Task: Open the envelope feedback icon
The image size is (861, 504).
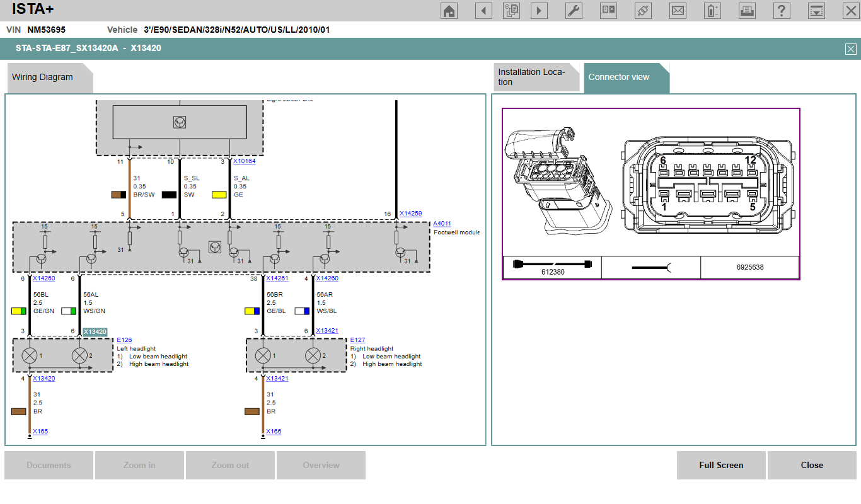Action: 678,11
